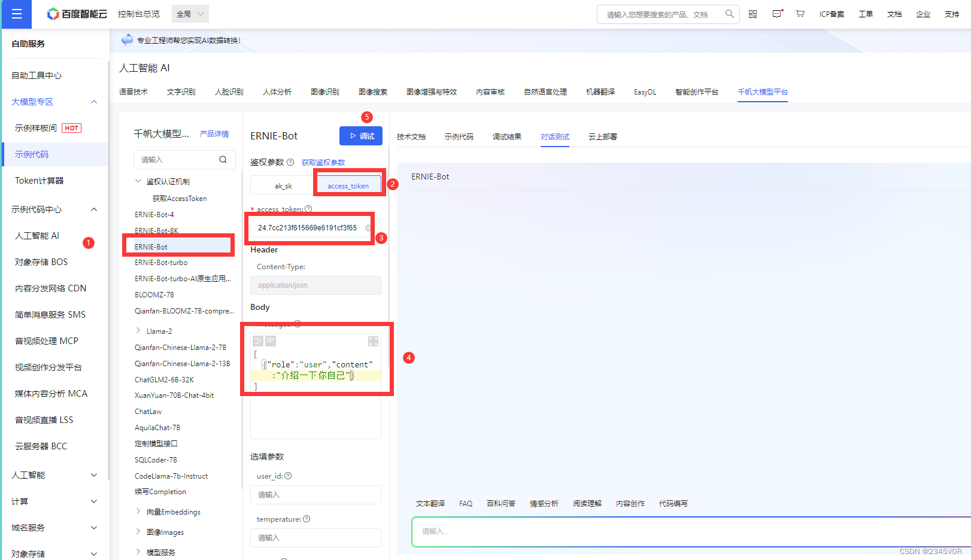
Task: Expand the 向量Embeddings tree node
Action: tap(138, 511)
